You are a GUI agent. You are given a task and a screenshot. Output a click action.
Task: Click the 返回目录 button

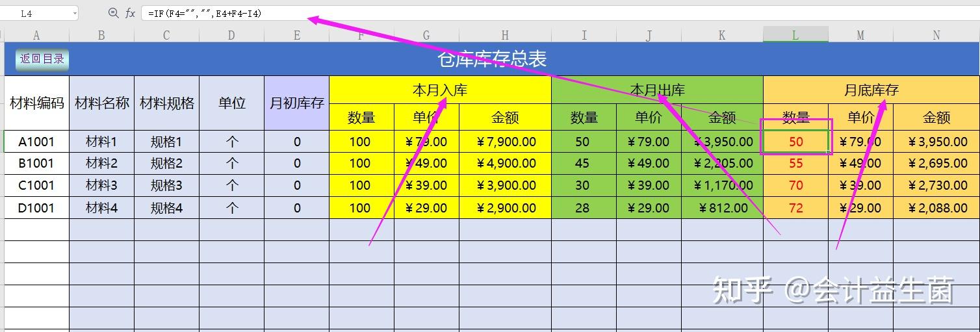[42, 59]
